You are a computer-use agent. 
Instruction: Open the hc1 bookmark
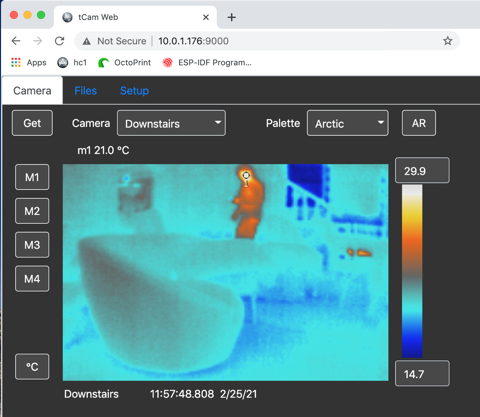pyautogui.click(x=72, y=62)
